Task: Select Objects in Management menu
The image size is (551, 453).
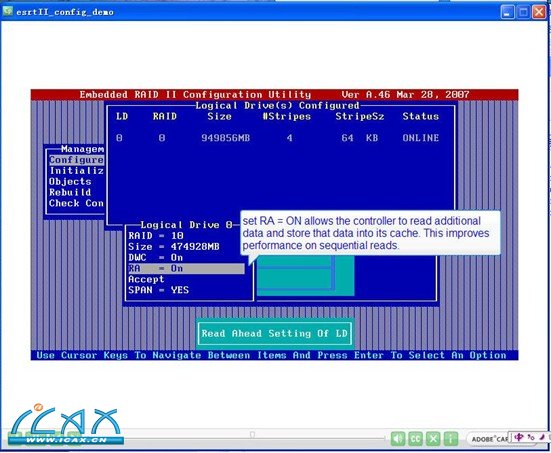Action: (x=70, y=182)
